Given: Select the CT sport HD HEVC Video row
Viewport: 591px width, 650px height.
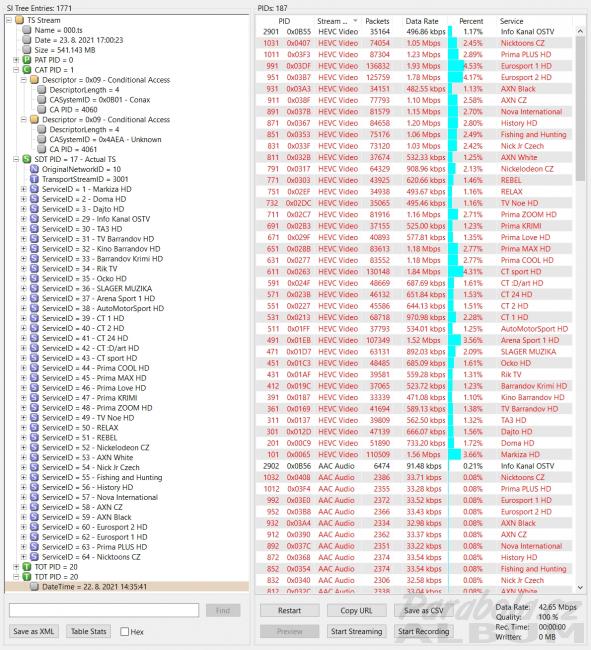Looking at the screenshot, I should tap(414, 272).
